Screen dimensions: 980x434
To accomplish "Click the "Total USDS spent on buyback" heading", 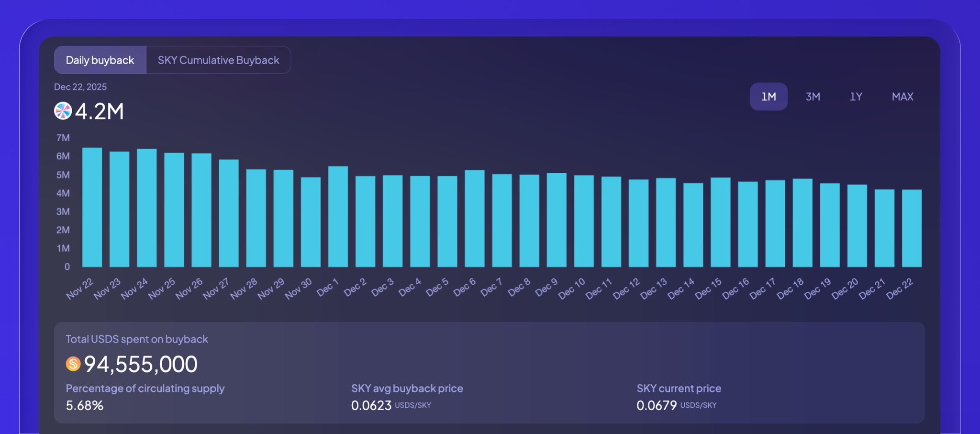I will point(137,339).
